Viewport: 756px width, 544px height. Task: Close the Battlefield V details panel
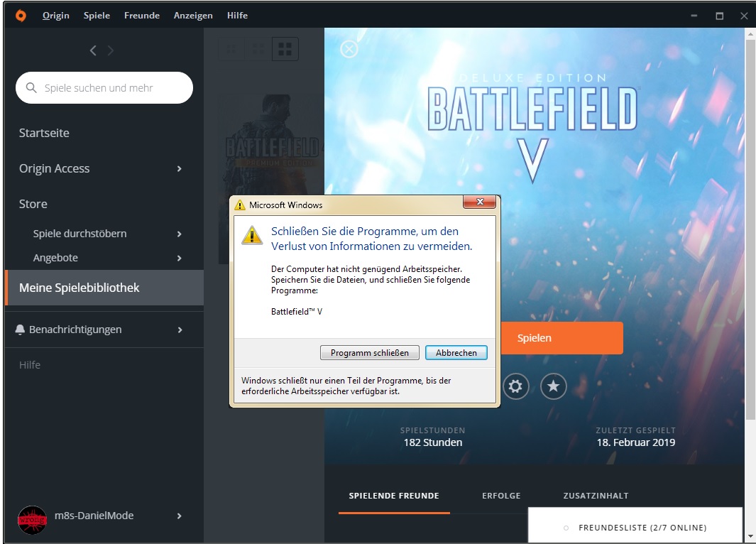click(349, 49)
